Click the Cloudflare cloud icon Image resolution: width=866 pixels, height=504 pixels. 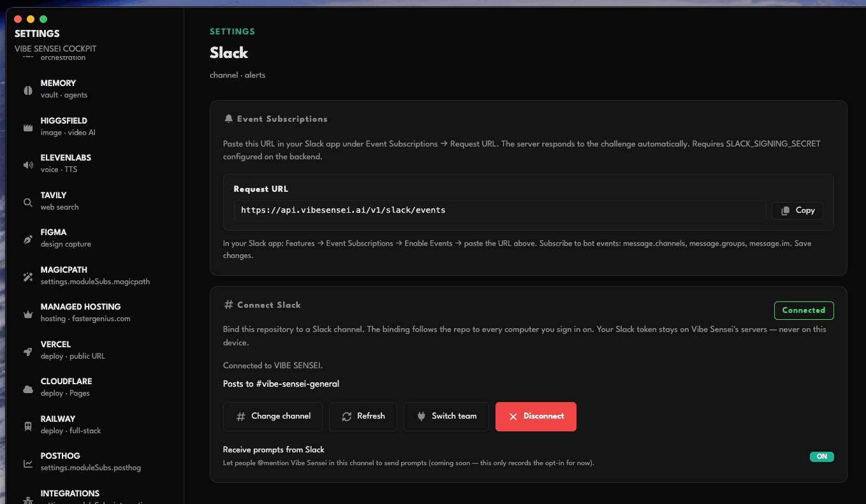tap(28, 389)
